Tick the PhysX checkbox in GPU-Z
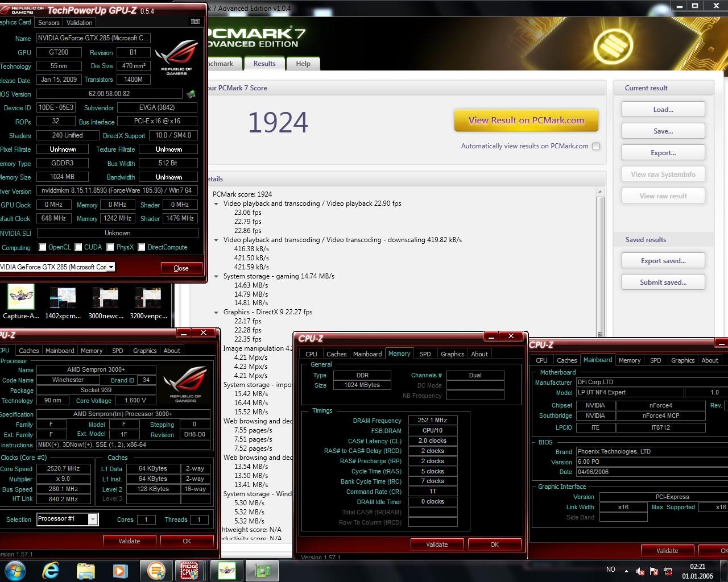 [x=110, y=247]
